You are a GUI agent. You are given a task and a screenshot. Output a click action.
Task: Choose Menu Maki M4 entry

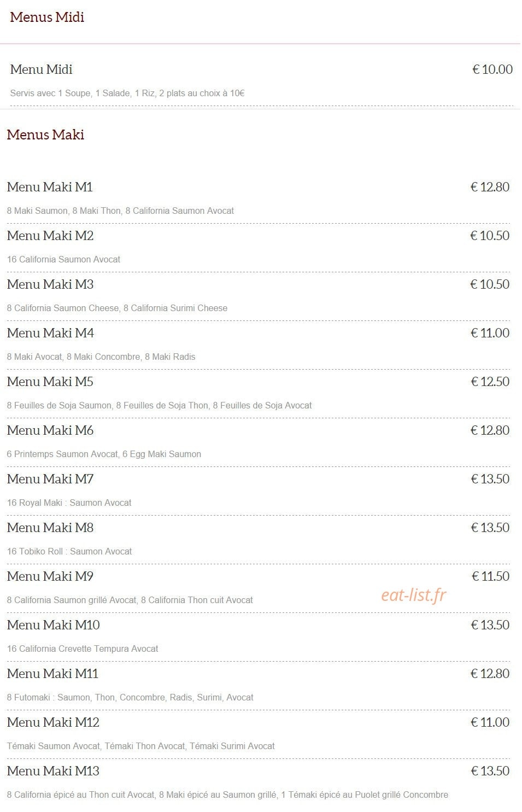tap(50, 333)
